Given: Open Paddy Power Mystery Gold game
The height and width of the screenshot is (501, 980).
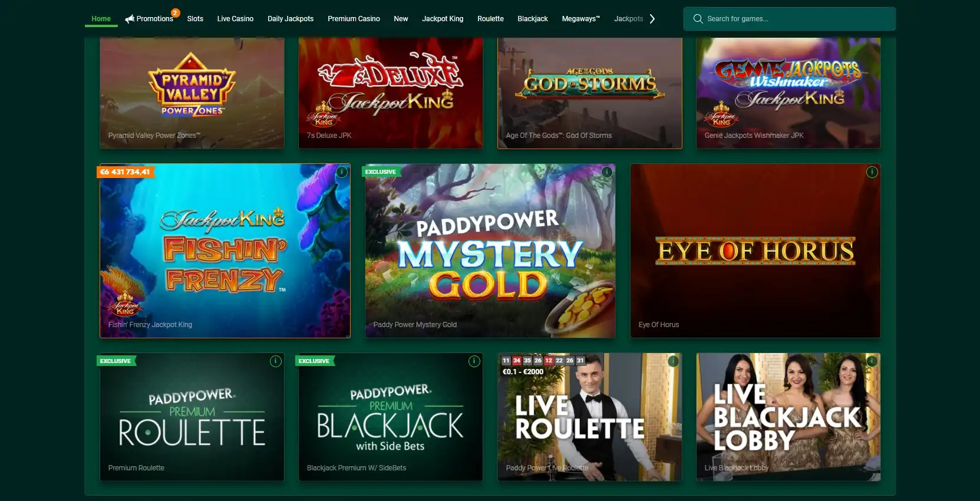Looking at the screenshot, I should (490, 251).
